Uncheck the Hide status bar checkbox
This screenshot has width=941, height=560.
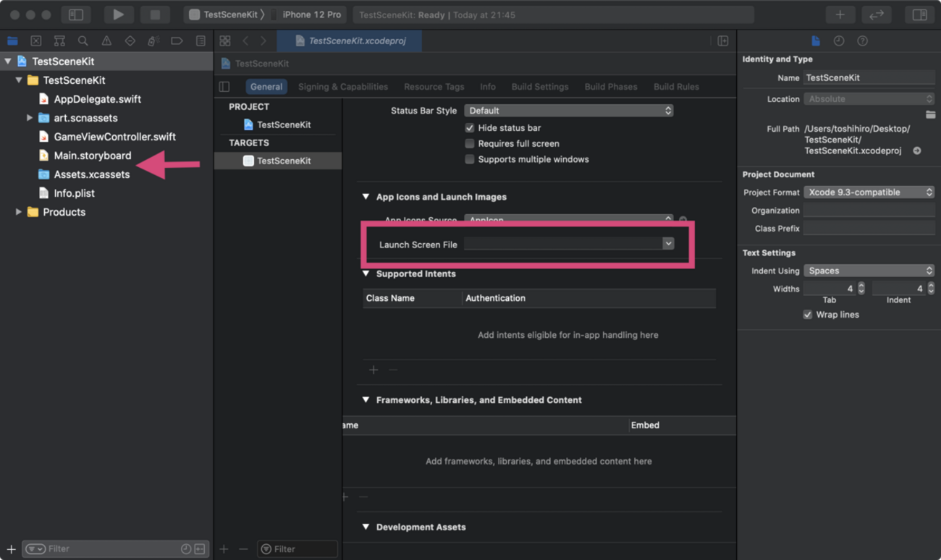470,127
